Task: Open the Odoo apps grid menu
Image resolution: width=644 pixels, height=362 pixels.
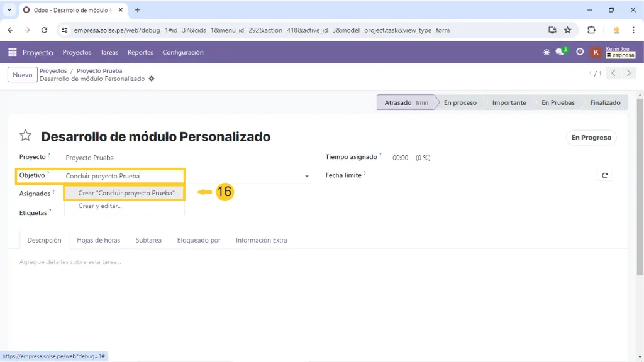Action: 12,52
